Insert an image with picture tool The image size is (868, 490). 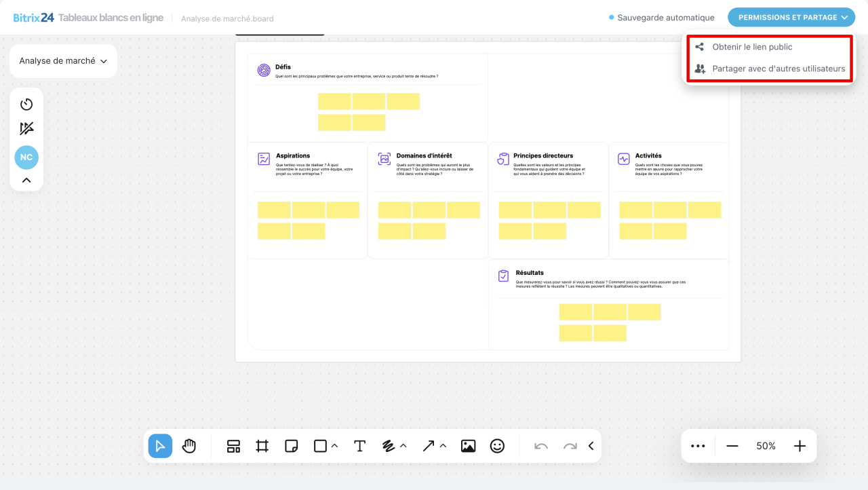click(x=468, y=446)
